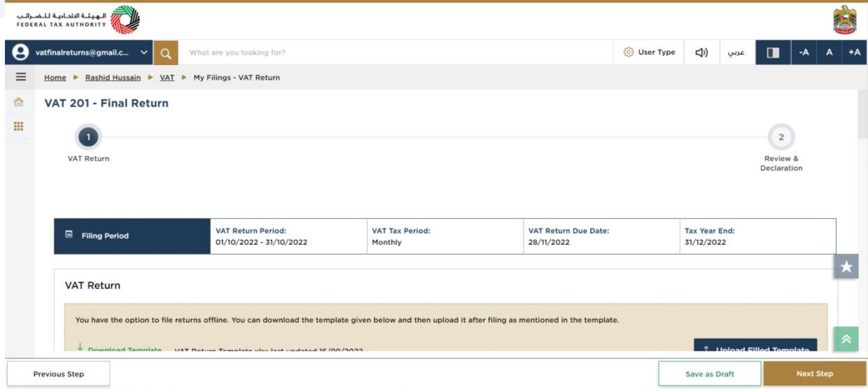Expand the vatfinalreturns account dropdown

coord(144,52)
